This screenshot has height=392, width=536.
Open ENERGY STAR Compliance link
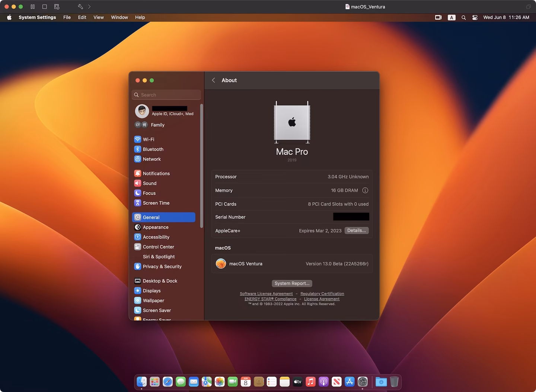[271, 299]
